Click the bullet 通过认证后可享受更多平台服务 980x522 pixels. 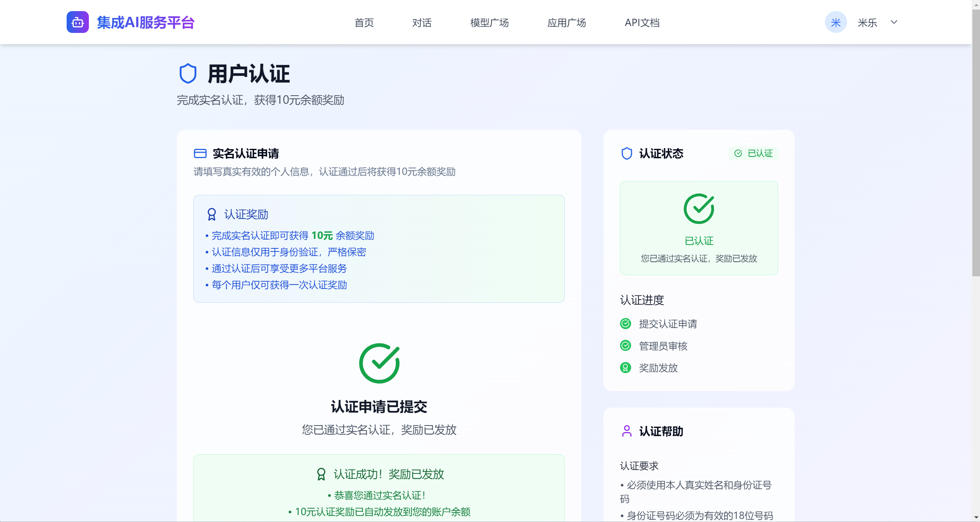276,268
